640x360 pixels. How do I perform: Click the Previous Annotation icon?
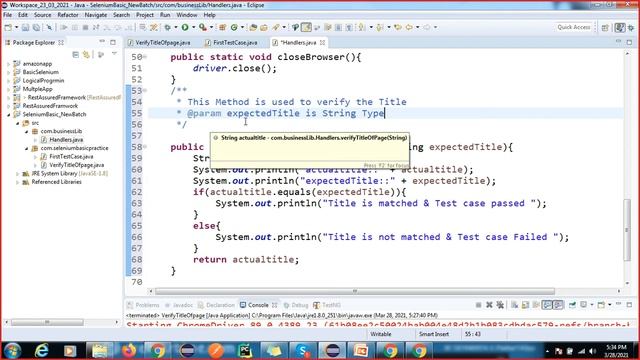[380, 27]
